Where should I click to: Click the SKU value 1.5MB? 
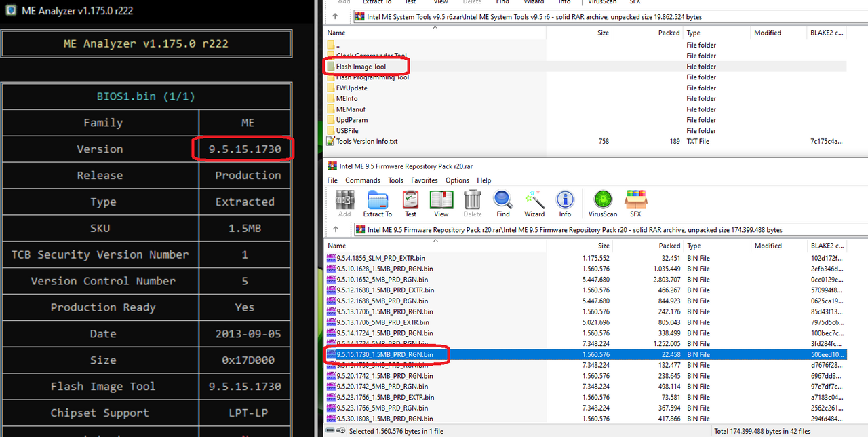pos(245,229)
